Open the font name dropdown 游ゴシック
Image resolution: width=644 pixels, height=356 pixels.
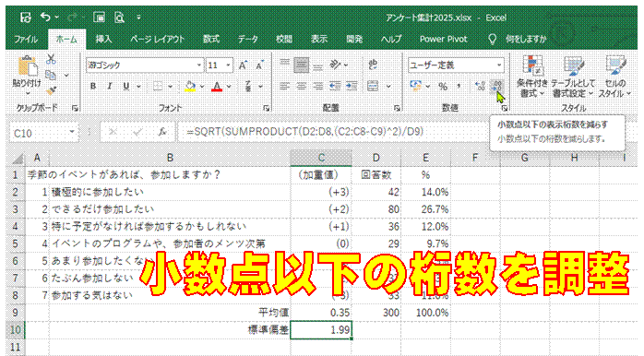(199, 65)
